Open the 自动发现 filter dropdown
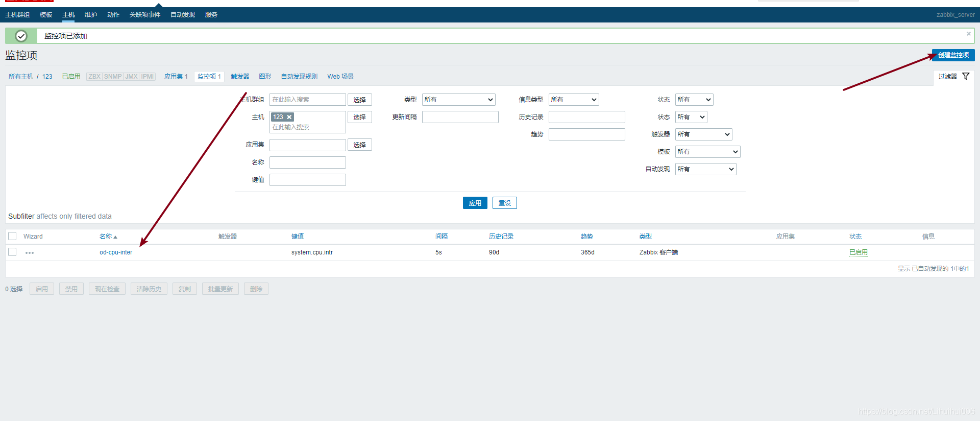Screen dimensions: 980x421 coord(705,169)
